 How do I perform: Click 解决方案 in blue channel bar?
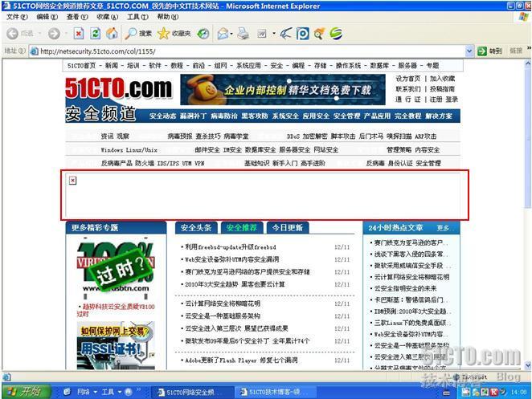point(439,116)
